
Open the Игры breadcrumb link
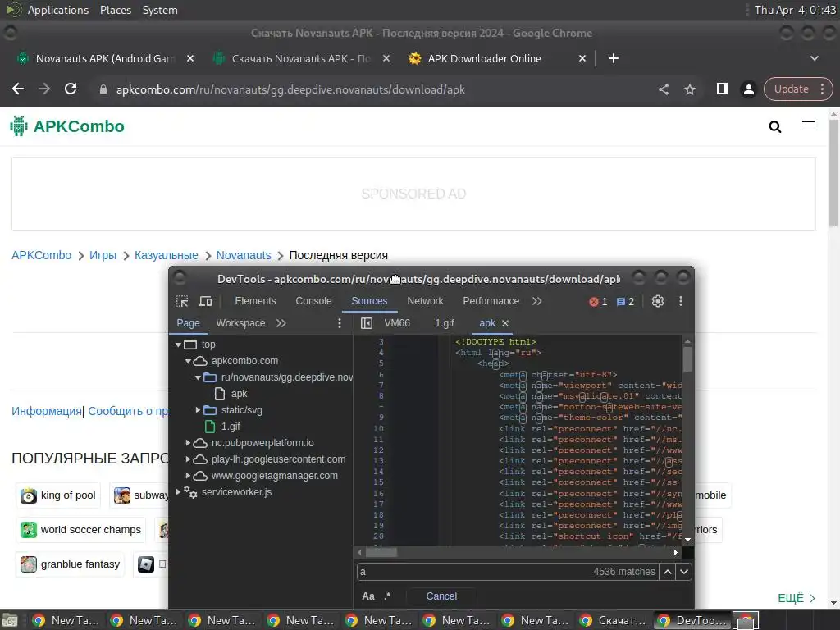(x=103, y=256)
